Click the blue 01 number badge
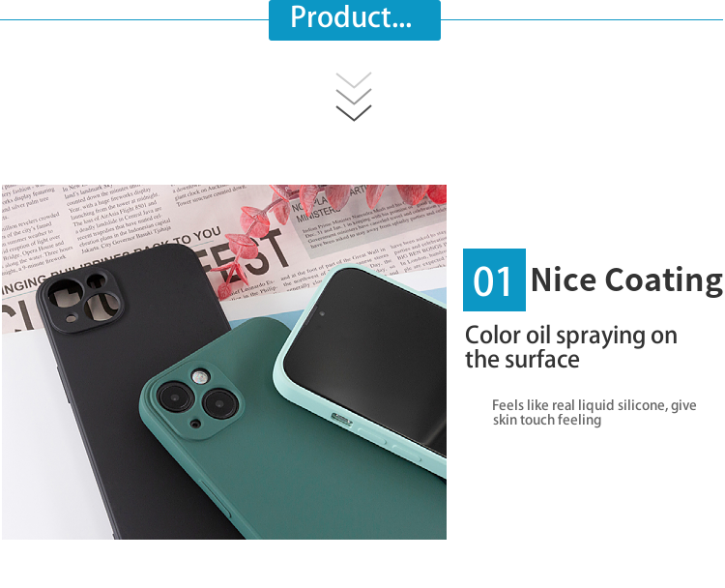This screenshot has width=725, height=588. (x=494, y=279)
